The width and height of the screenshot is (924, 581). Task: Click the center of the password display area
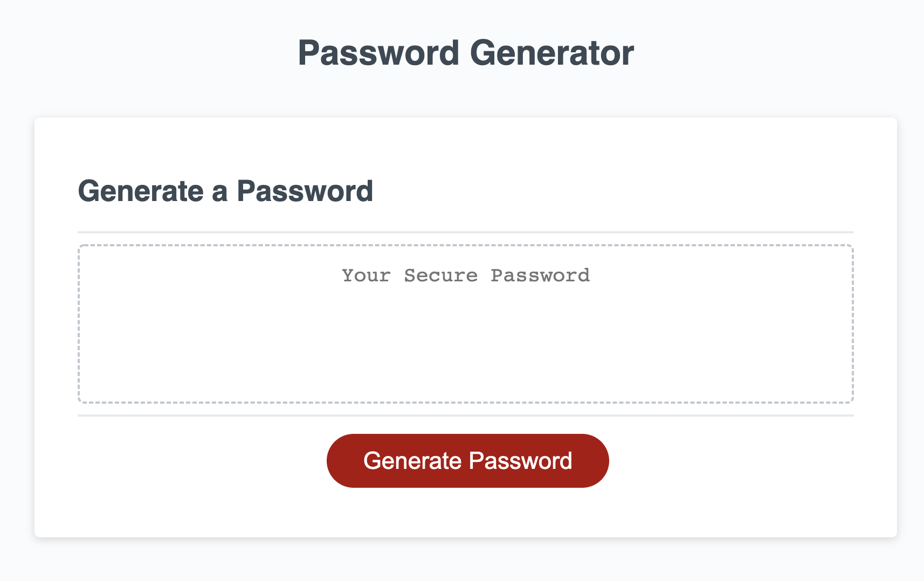[466, 323]
